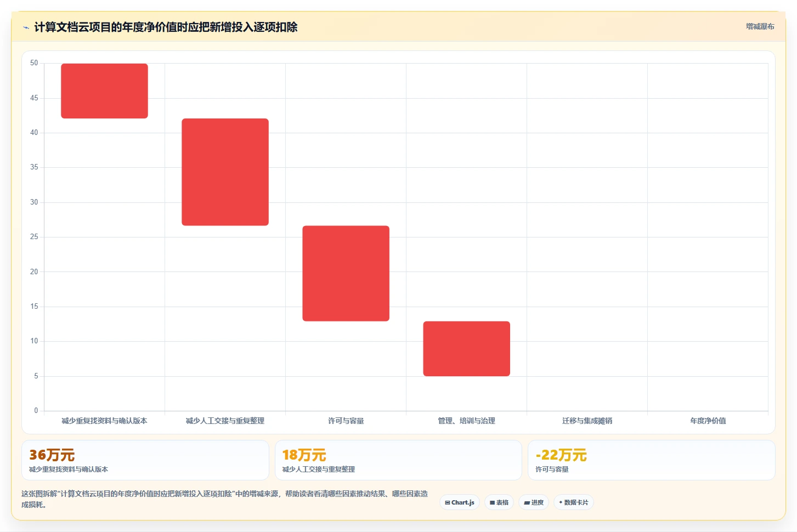This screenshot has height=532, width=797.
Task: Click the 表格 tag chip
Action: point(499,502)
